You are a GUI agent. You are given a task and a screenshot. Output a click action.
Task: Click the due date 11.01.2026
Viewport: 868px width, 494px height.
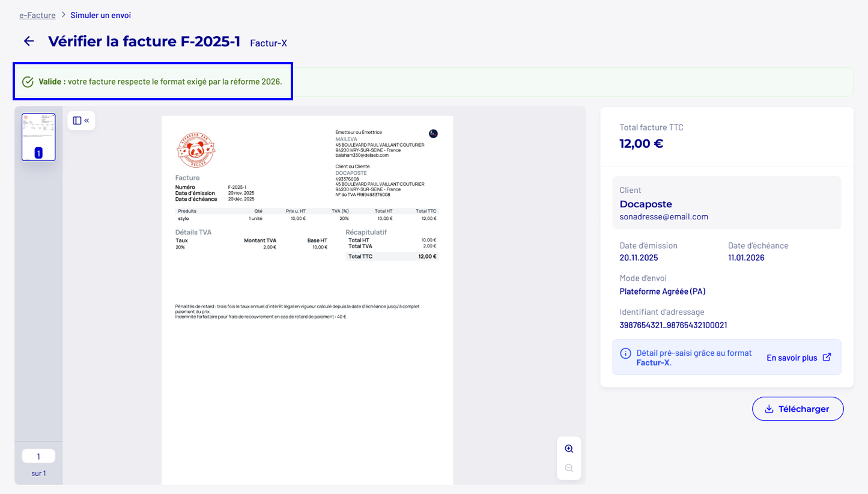coord(746,258)
